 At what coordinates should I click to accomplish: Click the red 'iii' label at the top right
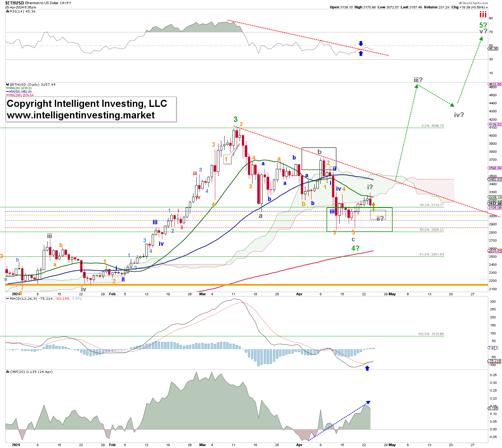pos(483,14)
